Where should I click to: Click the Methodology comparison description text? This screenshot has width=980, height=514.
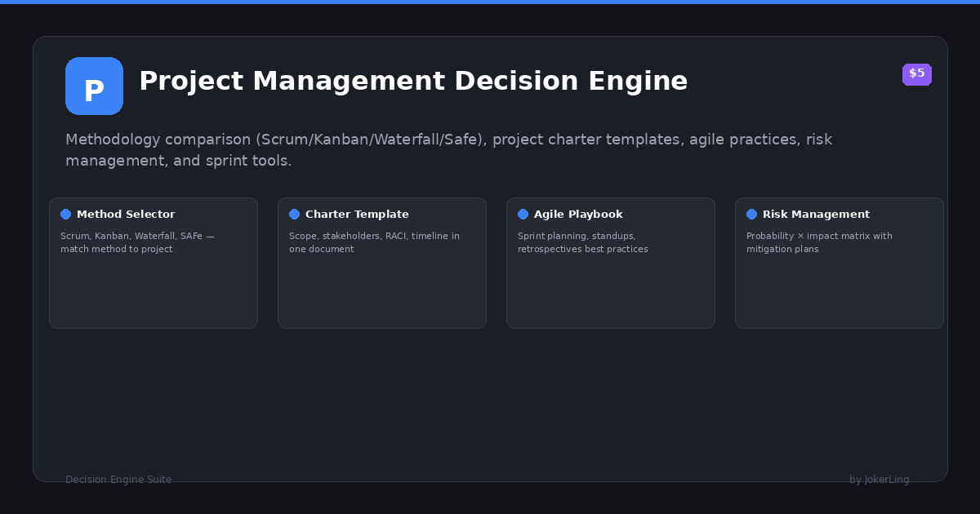click(448, 150)
